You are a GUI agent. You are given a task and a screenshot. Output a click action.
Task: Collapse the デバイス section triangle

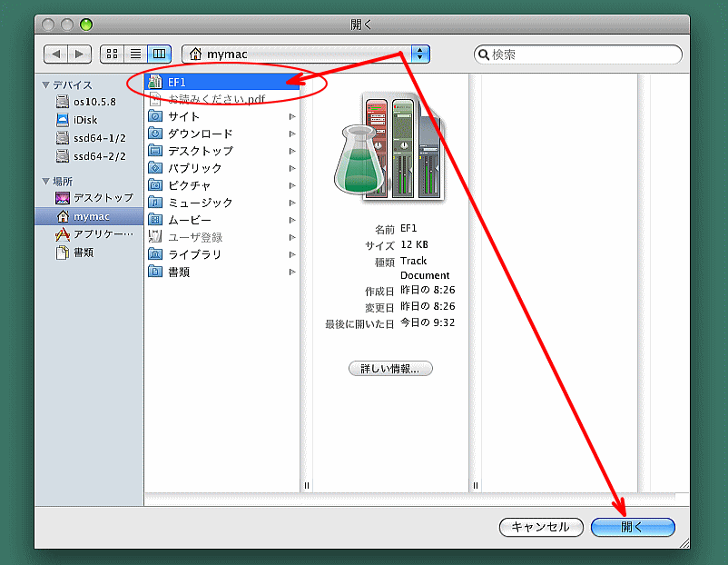pos(45,85)
